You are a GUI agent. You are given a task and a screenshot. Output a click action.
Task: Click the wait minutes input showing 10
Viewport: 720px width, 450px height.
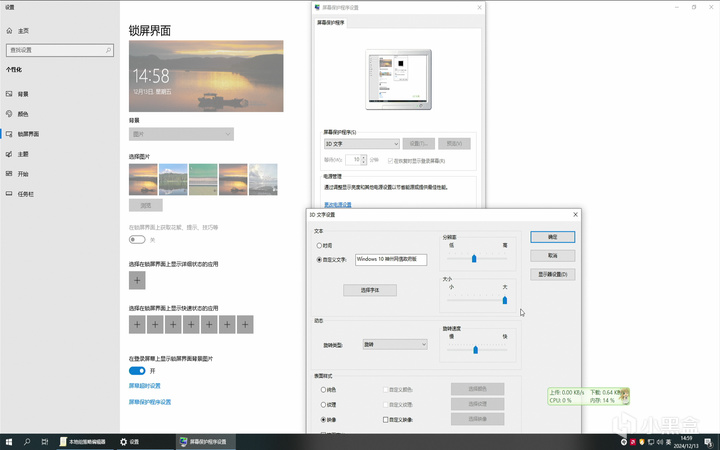click(354, 160)
